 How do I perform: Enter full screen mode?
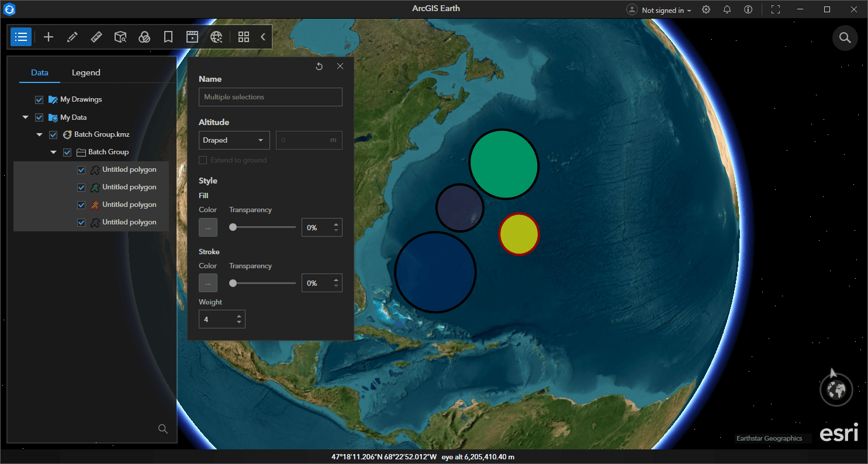click(776, 9)
